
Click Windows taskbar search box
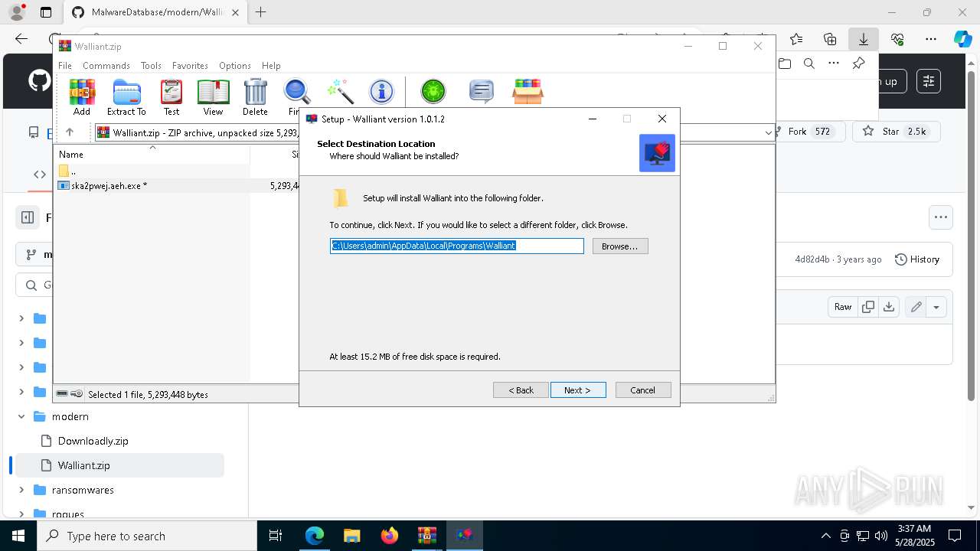click(147, 536)
